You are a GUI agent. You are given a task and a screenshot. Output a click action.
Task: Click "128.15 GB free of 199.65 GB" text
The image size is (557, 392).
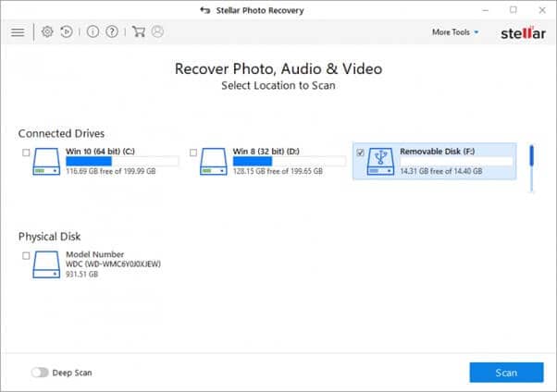coord(278,171)
